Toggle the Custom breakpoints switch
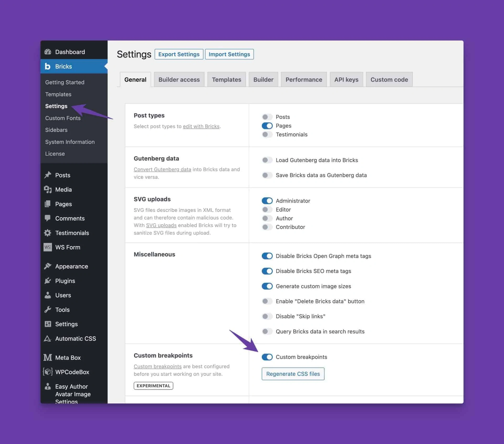 coord(267,357)
